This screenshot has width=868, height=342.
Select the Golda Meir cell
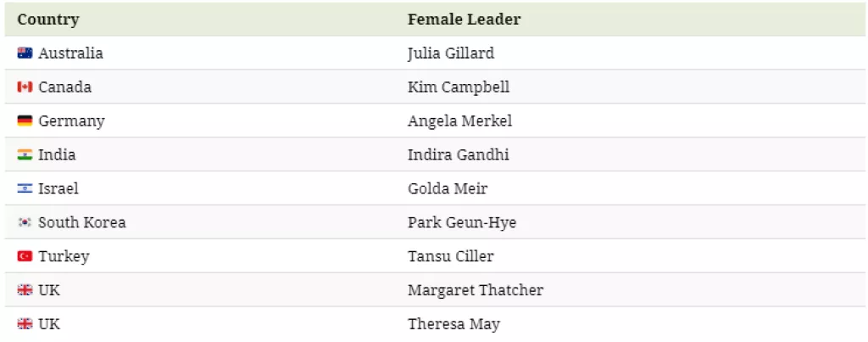[448, 188]
